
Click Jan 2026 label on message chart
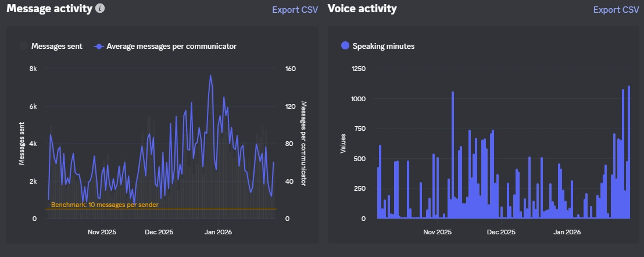click(x=218, y=232)
